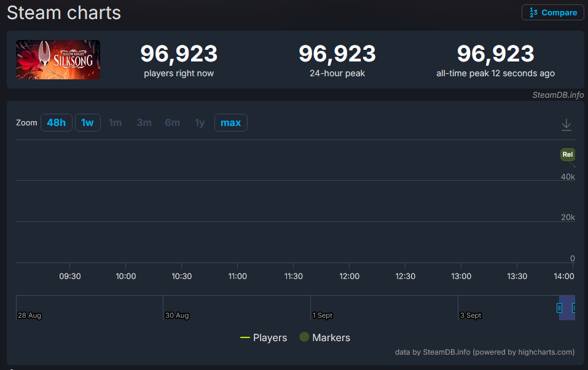Click the 10:30 time axis label
Image resolution: width=588 pixels, height=370 pixels.
[181, 276]
